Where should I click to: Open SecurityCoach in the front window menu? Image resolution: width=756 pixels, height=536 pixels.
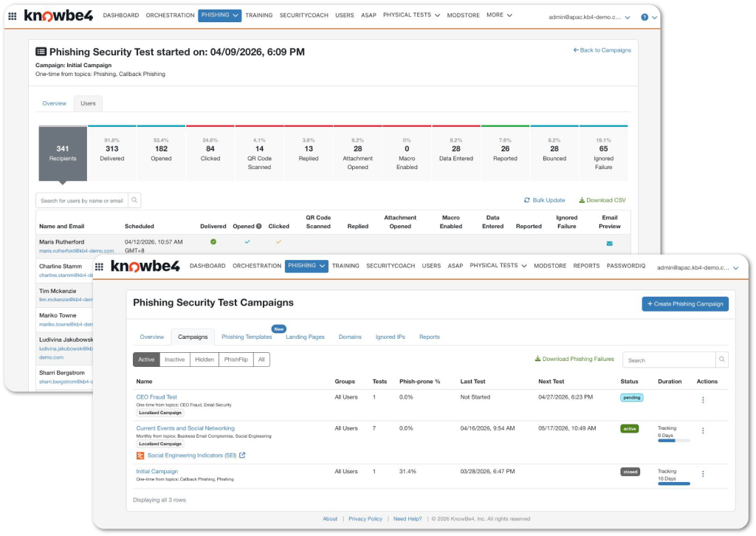pos(391,266)
